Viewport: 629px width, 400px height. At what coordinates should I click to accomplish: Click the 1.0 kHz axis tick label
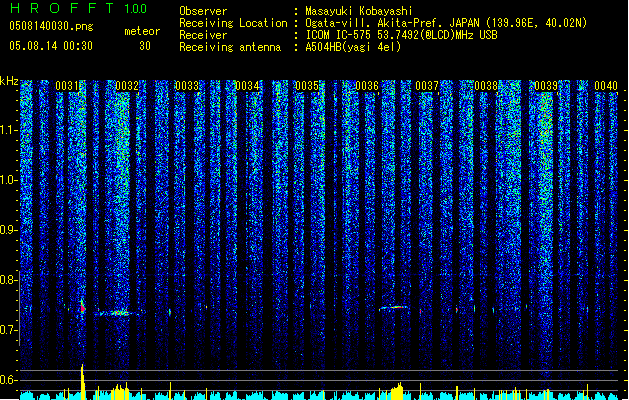coord(9,180)
